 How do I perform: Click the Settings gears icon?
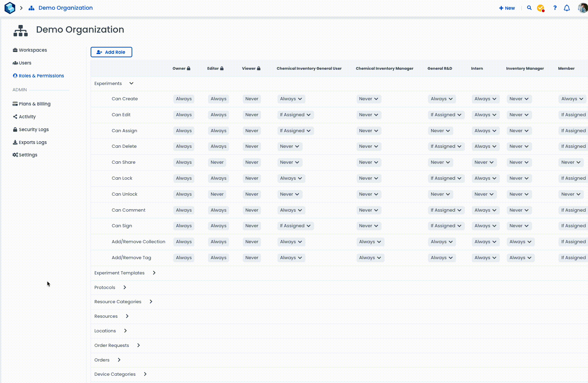(15, 155)
